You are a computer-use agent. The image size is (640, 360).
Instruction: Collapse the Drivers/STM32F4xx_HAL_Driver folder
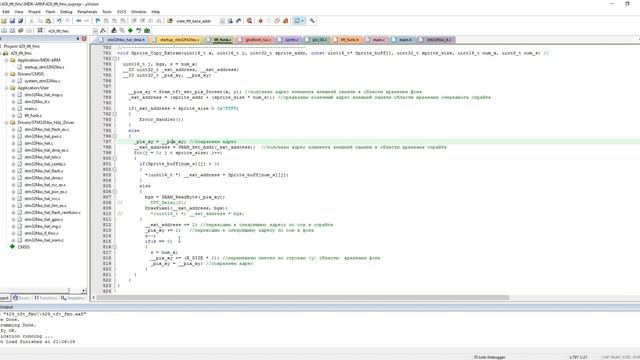pyautogui.click(x=7, y=122)
